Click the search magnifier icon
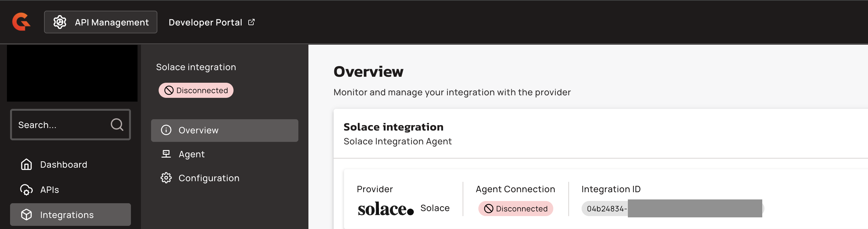Screen dimensions: 868x229 [x=116, y=125]
